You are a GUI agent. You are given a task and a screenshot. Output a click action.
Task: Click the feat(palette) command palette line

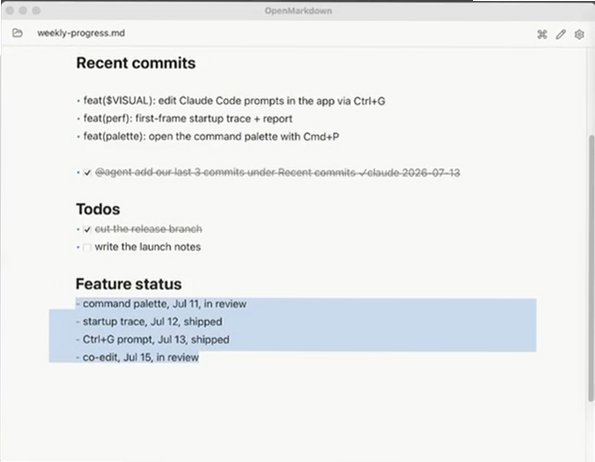tap(211, 137)
